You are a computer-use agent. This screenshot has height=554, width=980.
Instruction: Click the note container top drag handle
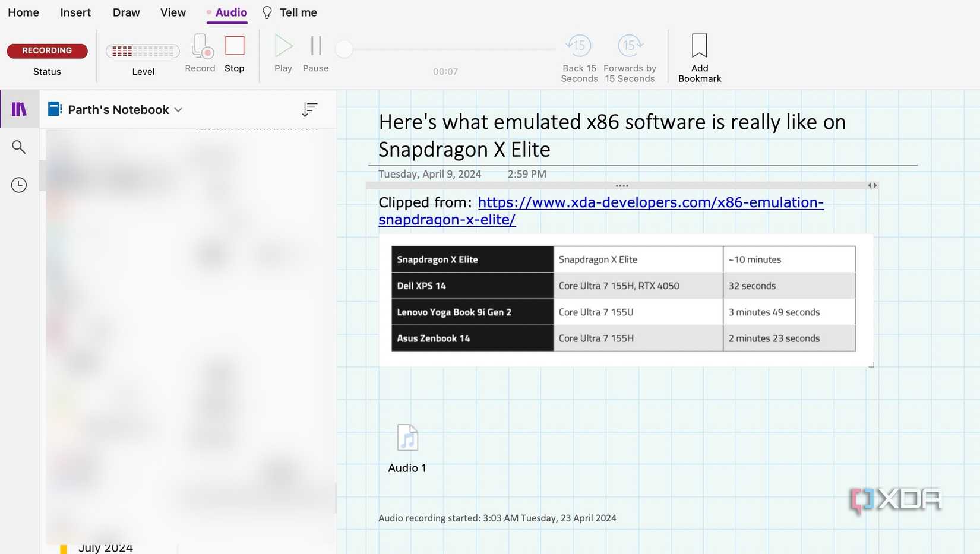622,186
